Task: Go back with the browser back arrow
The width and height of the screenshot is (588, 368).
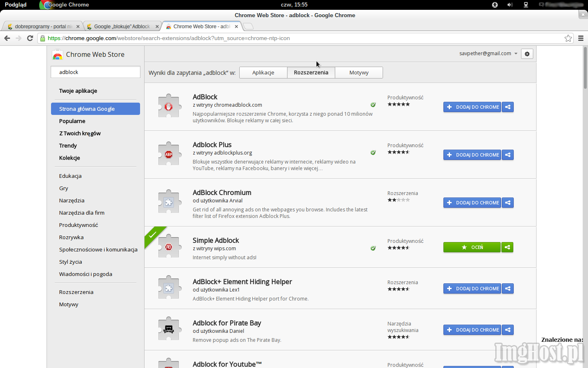Action: (7, 38)
